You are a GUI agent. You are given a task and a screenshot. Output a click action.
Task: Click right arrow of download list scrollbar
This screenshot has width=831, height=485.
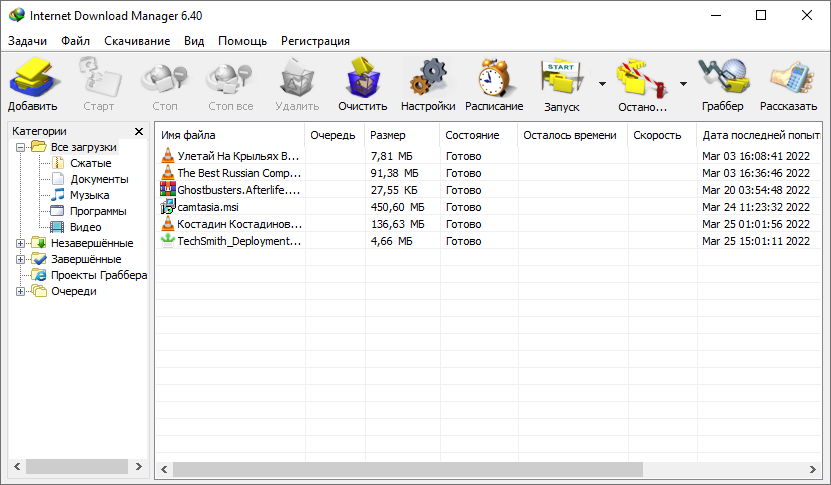click(x=812, y=469)
